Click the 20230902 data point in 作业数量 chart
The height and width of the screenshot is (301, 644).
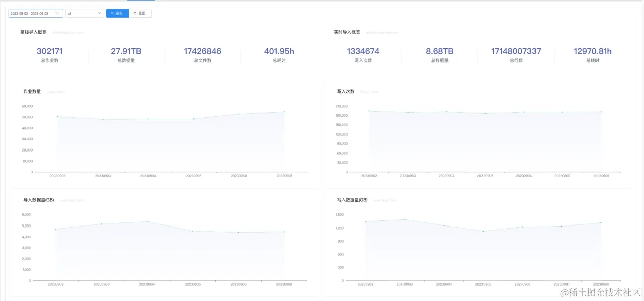[x=57, y=117]
